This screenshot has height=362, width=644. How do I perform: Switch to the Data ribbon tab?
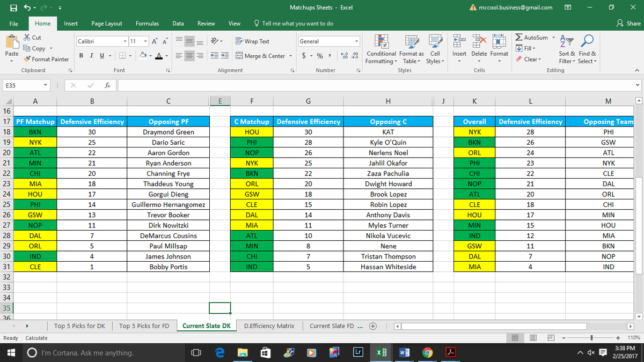click(178, 24)
